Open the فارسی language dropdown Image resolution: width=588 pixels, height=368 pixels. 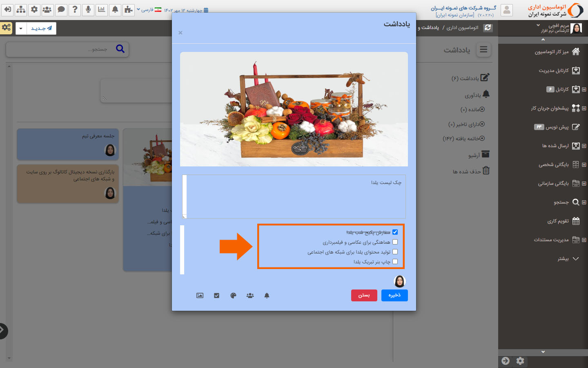(148, 10)
